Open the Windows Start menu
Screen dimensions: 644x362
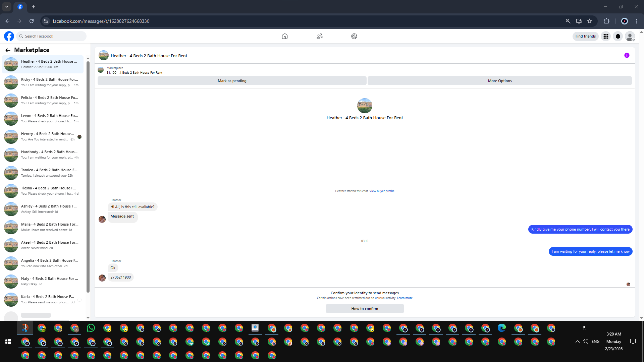[x=8, y=342]
